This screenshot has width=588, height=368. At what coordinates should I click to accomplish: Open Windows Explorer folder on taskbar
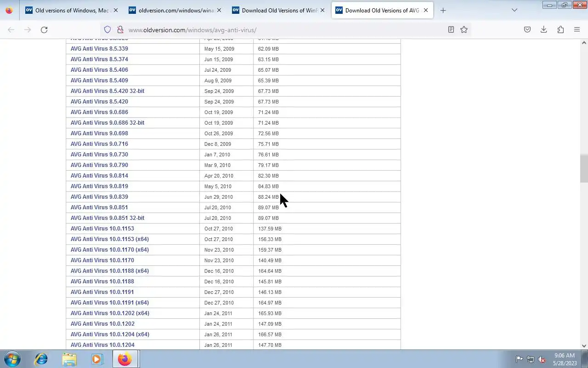point(69,359)
